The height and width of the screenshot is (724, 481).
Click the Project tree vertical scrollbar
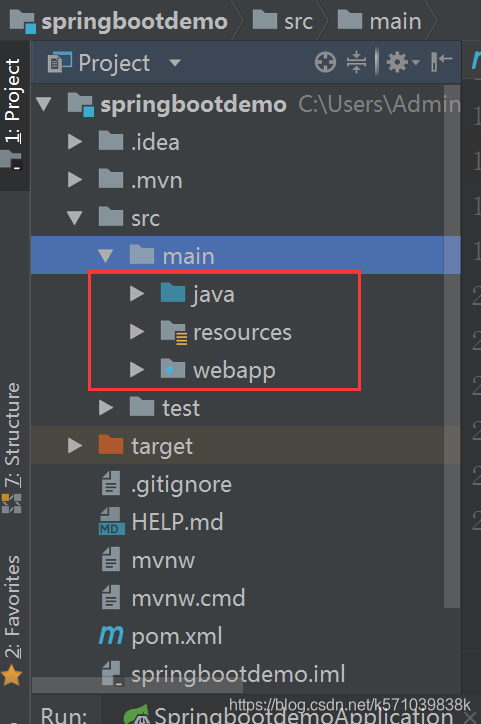[x=452, y=346]
